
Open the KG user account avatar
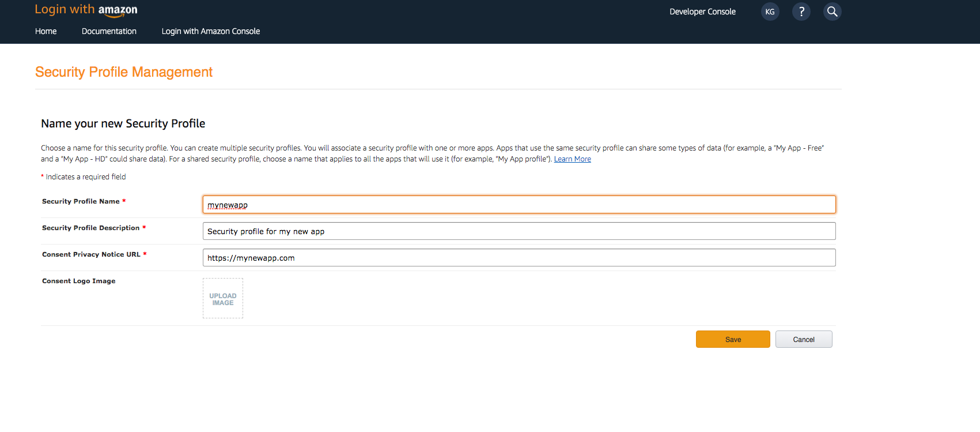pos(770,12)
